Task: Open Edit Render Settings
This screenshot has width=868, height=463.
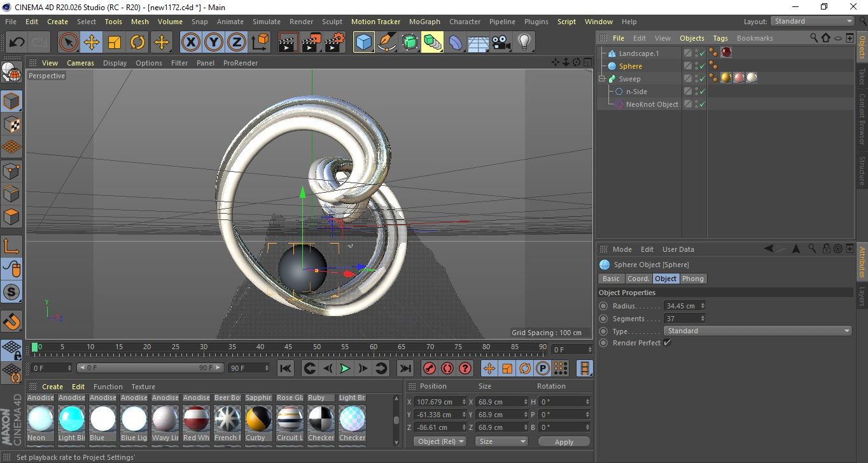Action: coord(335,43)
